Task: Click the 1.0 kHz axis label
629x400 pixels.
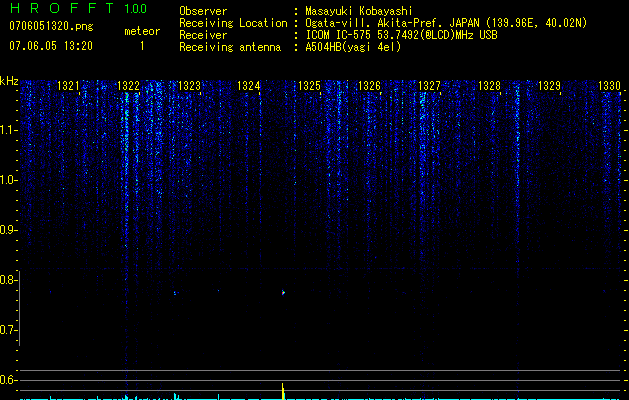Action: 9,180
